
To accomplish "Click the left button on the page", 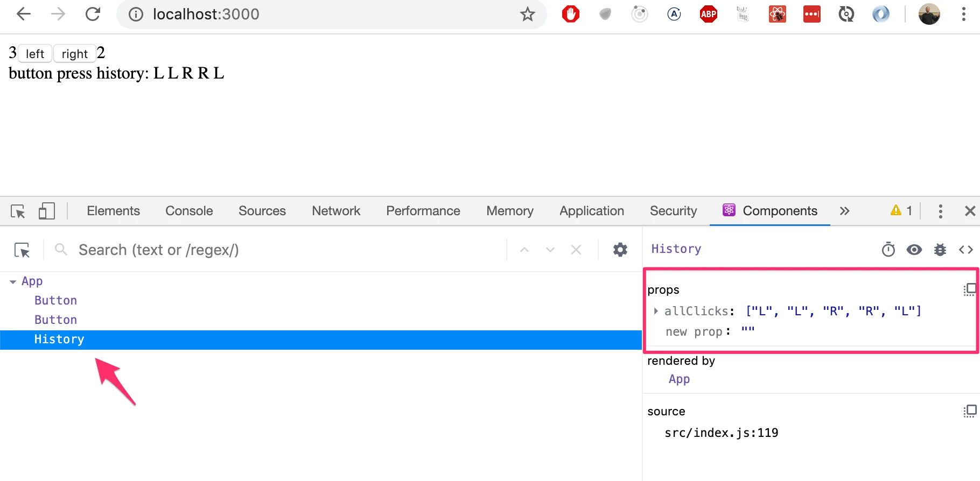I will coord(35,54).
